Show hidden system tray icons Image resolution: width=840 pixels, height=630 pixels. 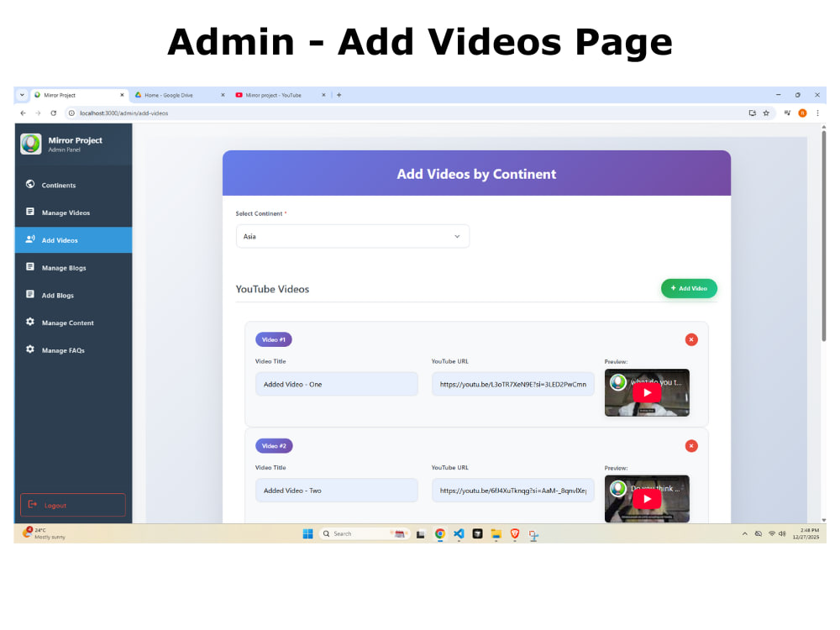coord(744,533)
